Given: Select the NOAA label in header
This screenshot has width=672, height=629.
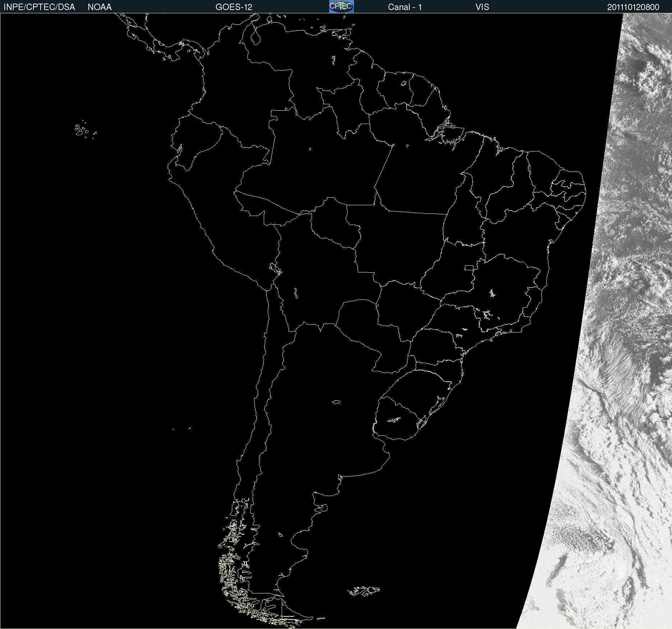Looking at the screenshot, I should (x=100, y=7).
